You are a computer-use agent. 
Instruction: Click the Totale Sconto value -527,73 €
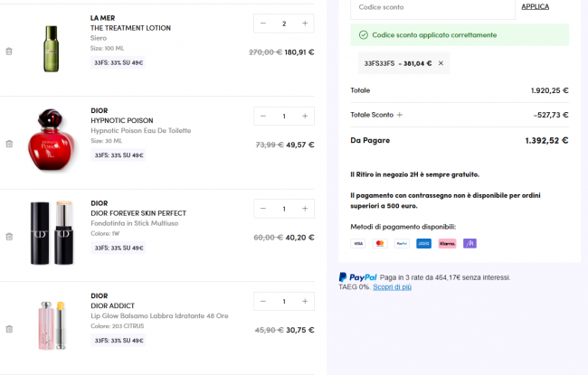(x=551, y=115)
